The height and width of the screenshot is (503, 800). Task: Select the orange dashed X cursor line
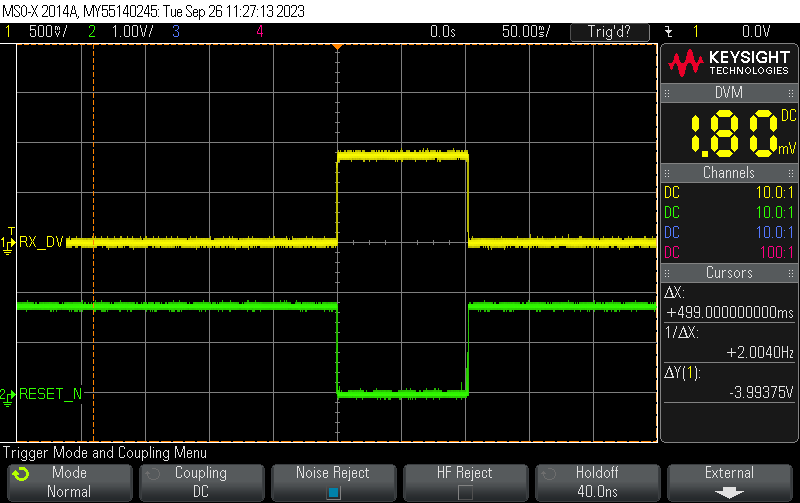coord(93,243)
